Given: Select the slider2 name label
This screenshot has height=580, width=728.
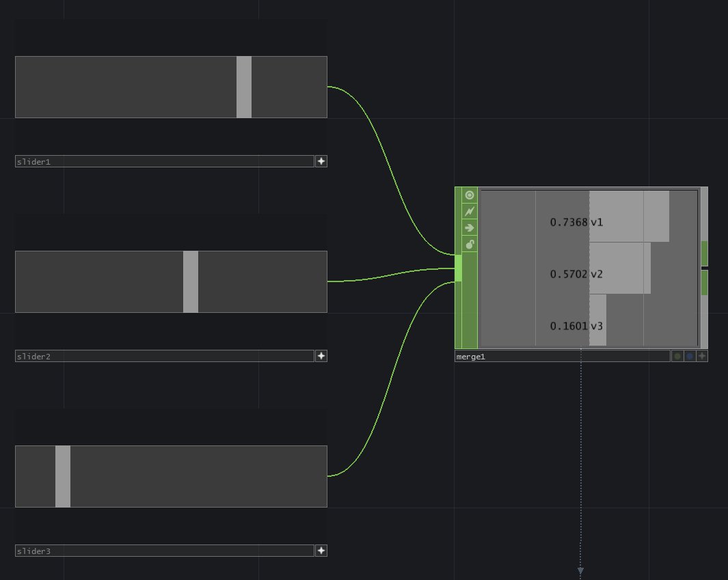Looking at the screenshot, I should (164, 356).
